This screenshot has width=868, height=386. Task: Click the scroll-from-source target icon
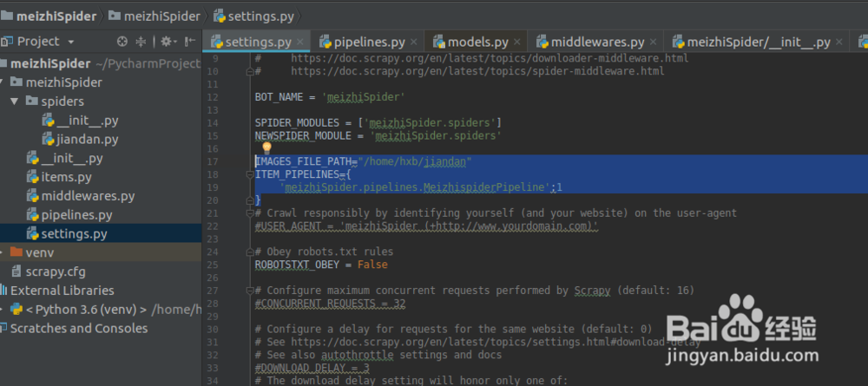[122, 42]
